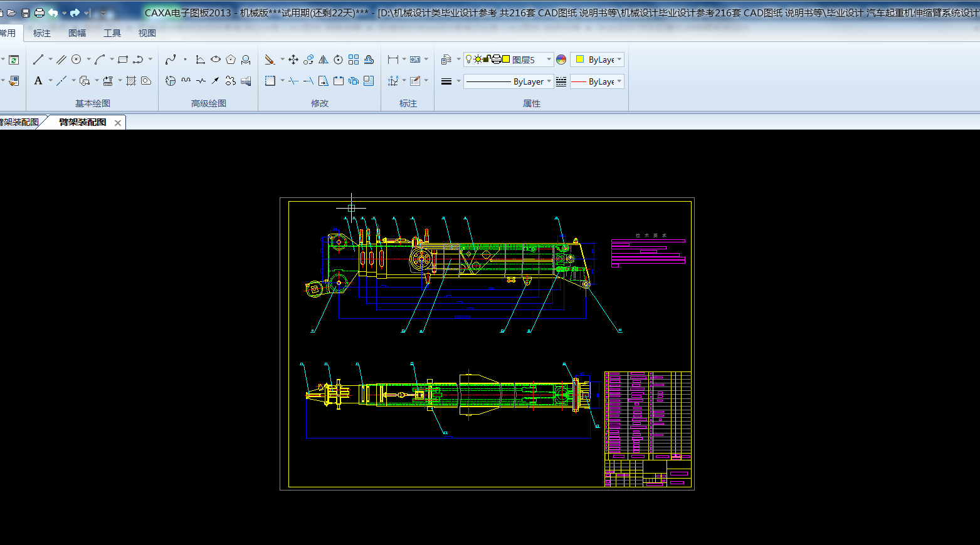Activate the Text tool (A icon)
This screenshot has height=545, width=980.
click(38, 81)
